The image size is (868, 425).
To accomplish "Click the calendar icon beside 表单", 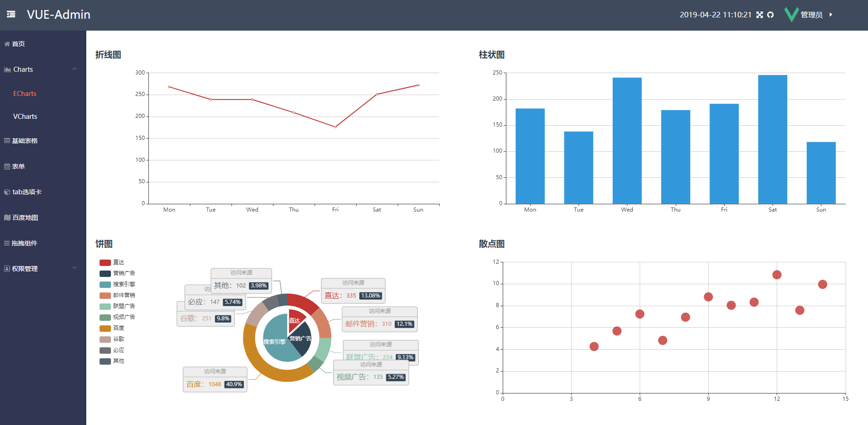I will click(x=7, y=166).
